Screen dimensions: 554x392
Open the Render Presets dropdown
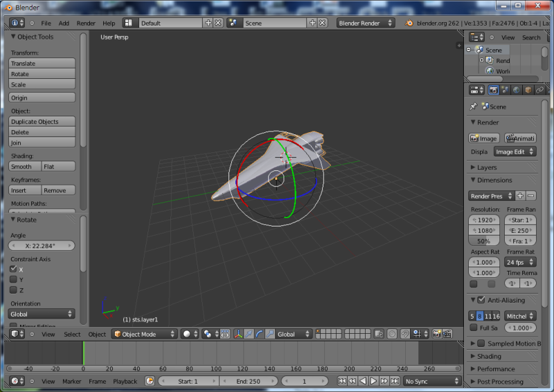point(491,196)
